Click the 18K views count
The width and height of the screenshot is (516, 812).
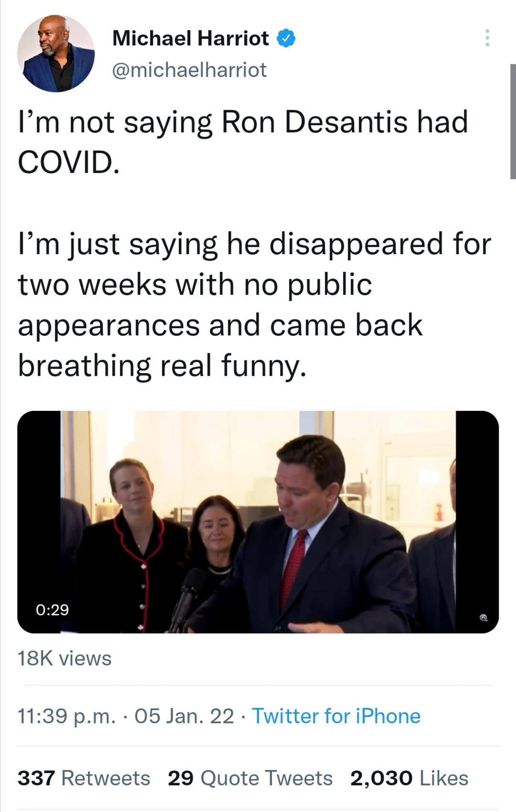coord(64,658)
